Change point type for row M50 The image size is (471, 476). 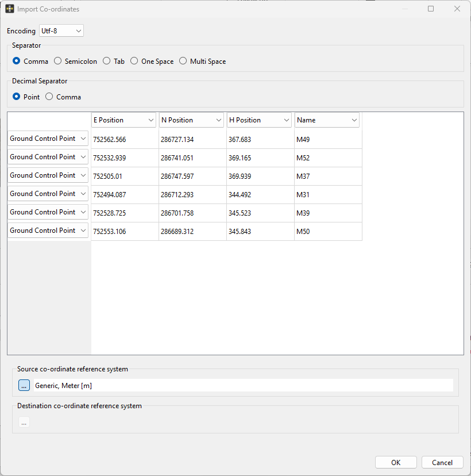(48, 231)
